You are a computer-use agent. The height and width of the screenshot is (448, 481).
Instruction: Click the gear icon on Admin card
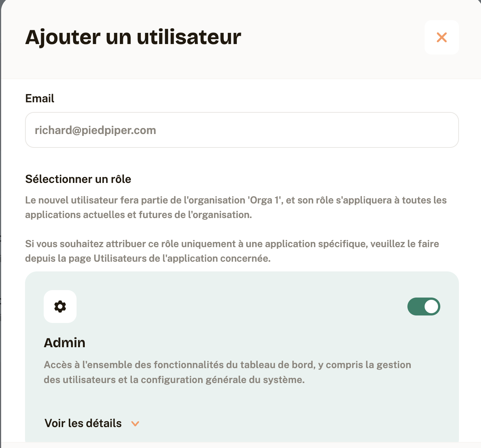click(60, 307)
